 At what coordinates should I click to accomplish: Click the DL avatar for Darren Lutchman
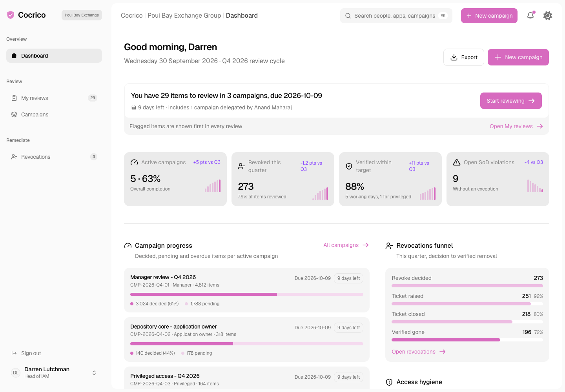tap(16, 373)
